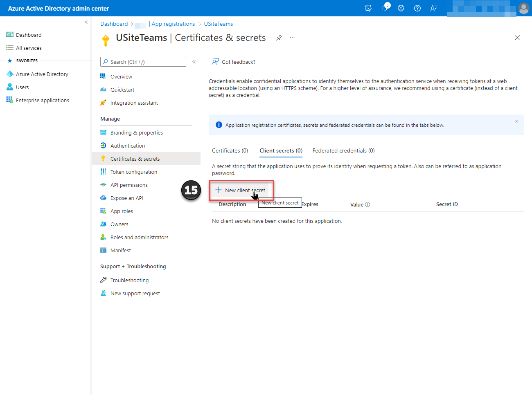The height and width of the screenshot is (395, 532).
Task: Open portal settings gear
Action: click(401, 8)
